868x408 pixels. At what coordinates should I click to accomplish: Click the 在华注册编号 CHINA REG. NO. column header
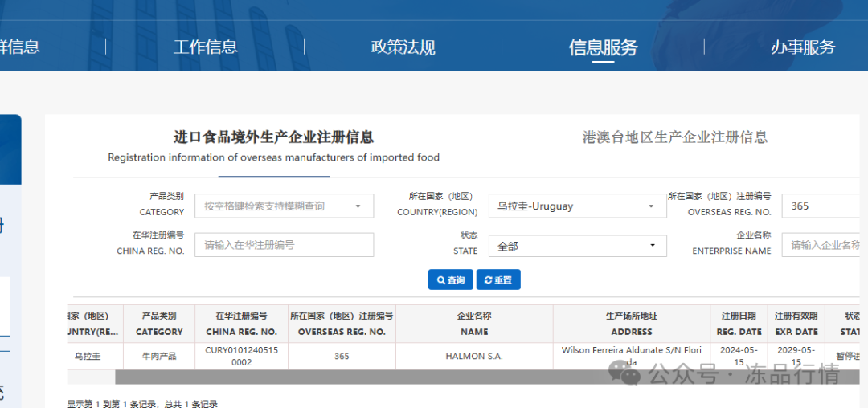tap(241, 324)
